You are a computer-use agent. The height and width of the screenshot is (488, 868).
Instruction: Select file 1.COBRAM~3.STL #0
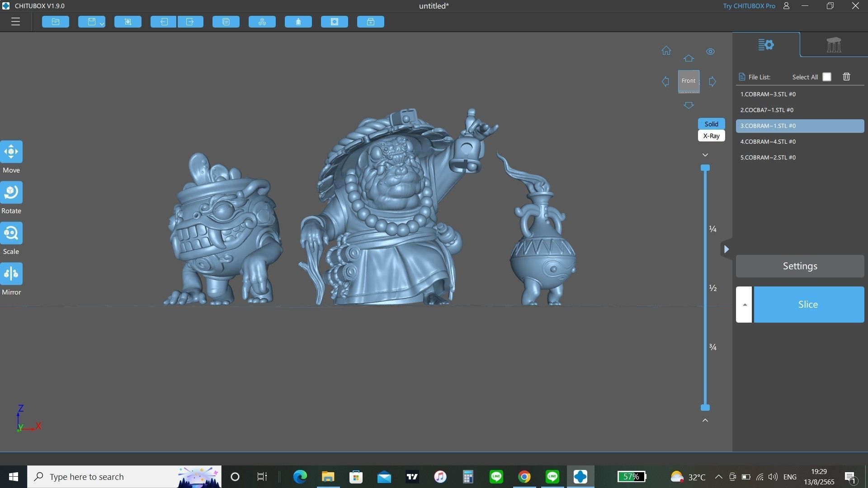[800, 94]
